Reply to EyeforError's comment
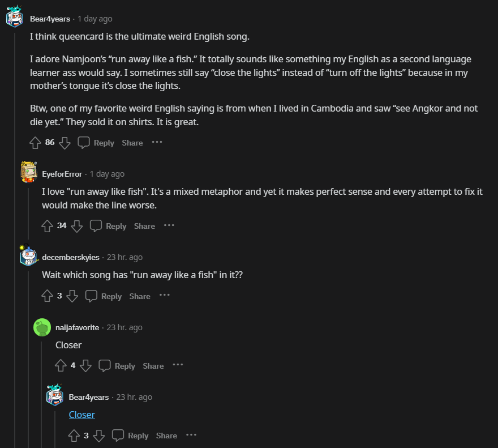498x448 pixels. tap(108, 226)
